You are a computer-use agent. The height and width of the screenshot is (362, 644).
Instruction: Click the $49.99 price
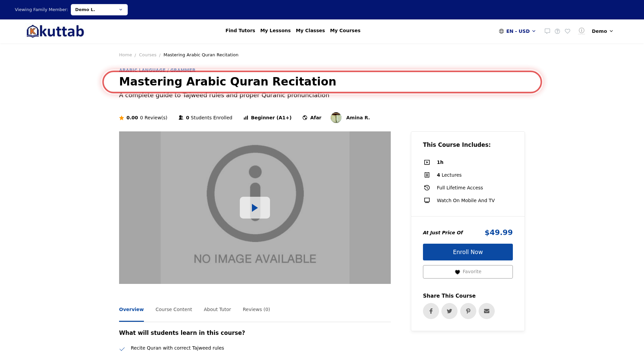pos(499,233)
